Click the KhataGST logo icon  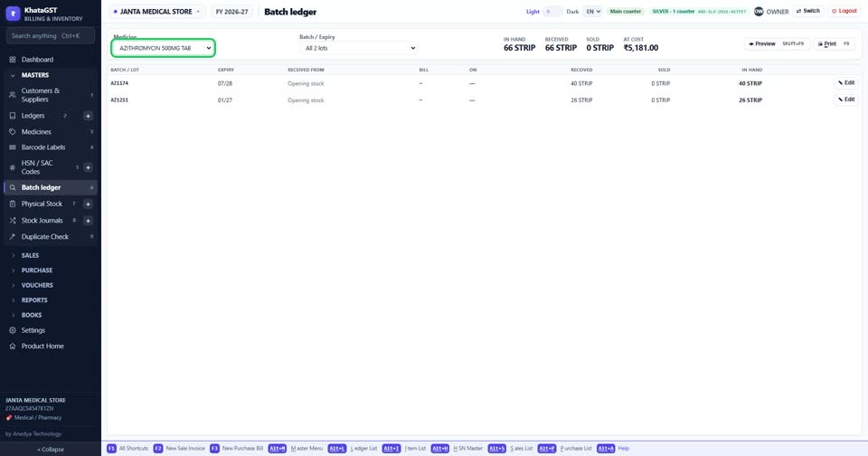click(x=13, y=14)
